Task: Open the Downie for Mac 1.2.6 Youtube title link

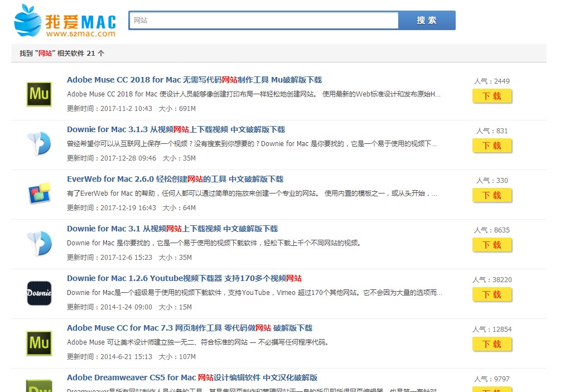Action: point(184,278)
